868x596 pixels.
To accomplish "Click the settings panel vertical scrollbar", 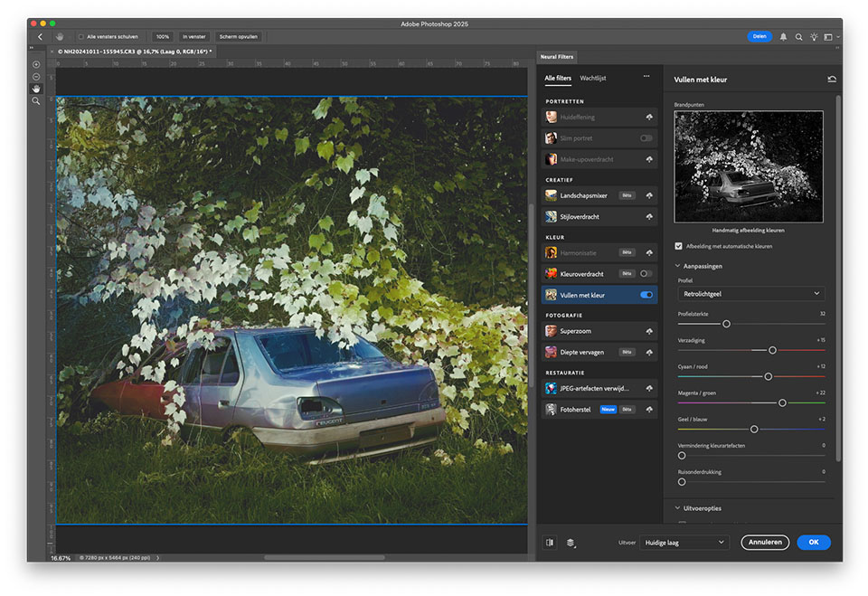I will point(838,278).
